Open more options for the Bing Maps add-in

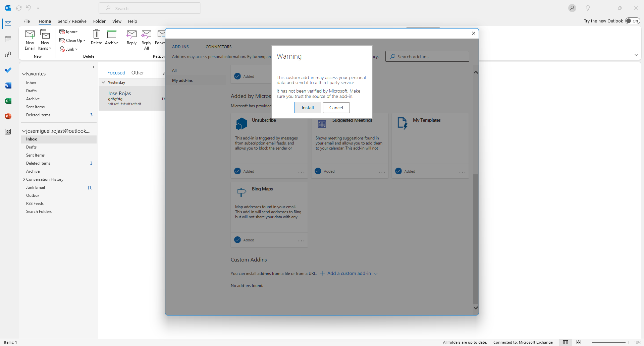pos(301,241)
